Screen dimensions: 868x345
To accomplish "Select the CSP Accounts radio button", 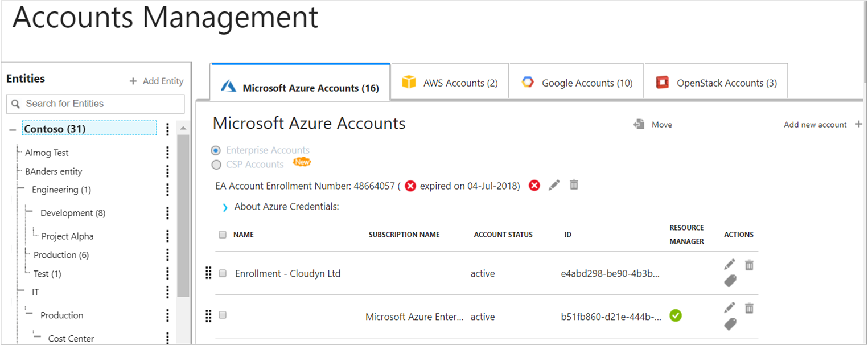I will pyautogui.click(x=216, y=165).
